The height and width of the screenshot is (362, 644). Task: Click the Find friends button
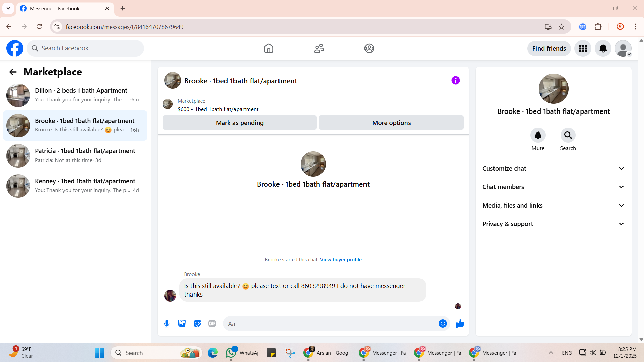pyautogui.click(x=549, y=49)
